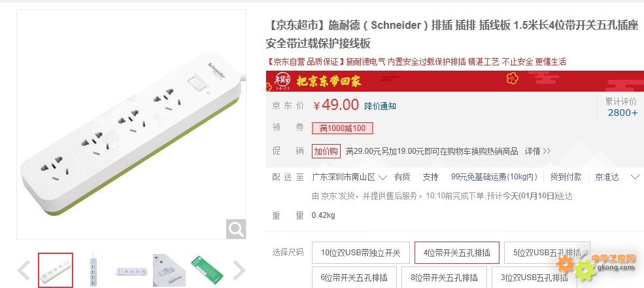The height and width of the screenshot is (288, 644).
Task: Choose 10位双USB带独立开关 option
Action: click(361, 253)
